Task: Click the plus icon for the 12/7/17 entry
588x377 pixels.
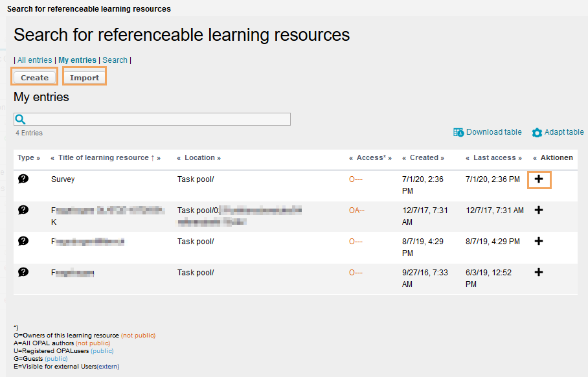Action: (539, 210)
